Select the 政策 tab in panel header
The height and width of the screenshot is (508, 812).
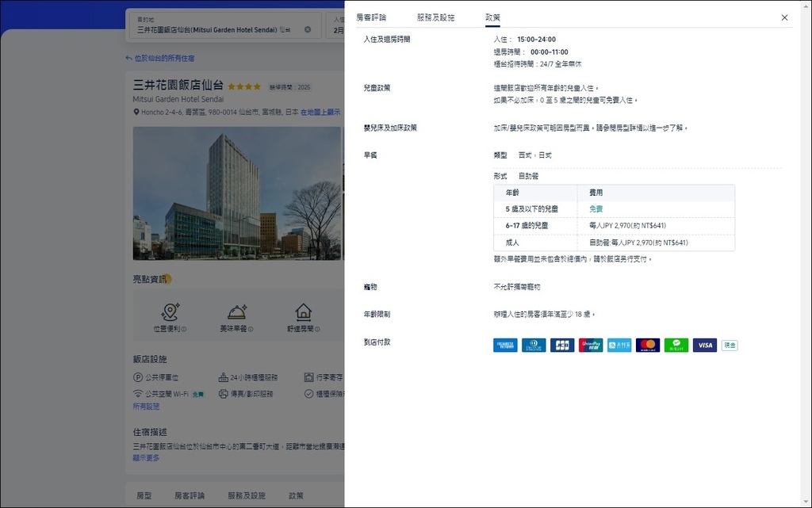pyautogui.click(x=492, y=17)
